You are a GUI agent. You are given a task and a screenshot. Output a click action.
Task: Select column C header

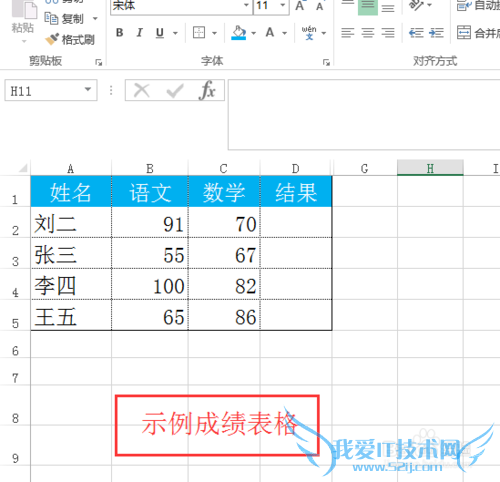(x=224, y=168)
